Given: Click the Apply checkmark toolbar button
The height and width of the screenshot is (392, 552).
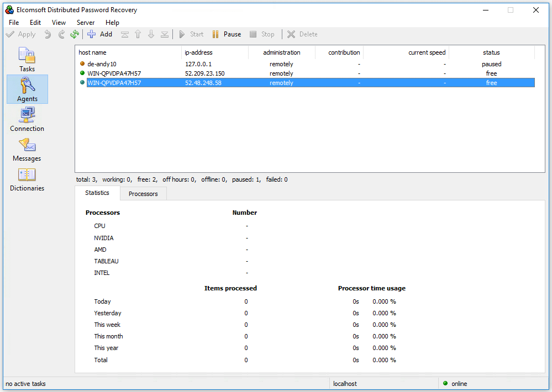Looking at the screenshot, I should pos(21,34).
